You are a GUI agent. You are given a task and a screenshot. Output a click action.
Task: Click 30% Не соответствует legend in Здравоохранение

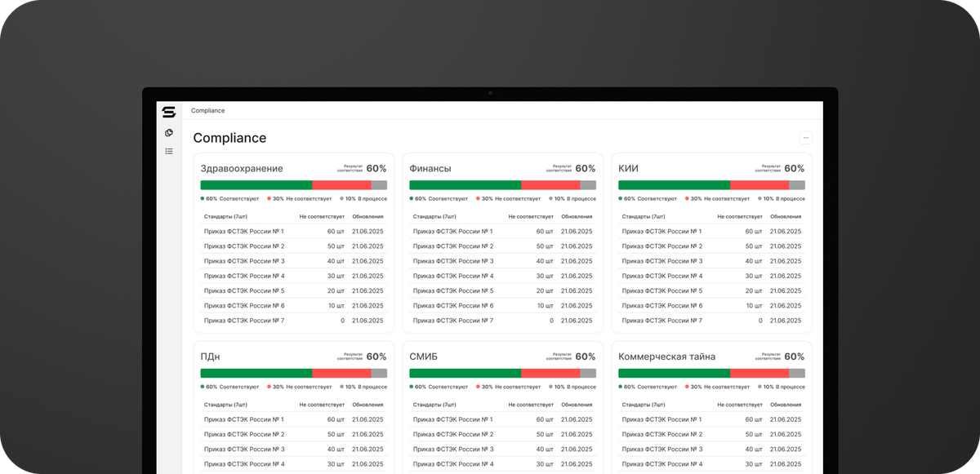point(300,198)
